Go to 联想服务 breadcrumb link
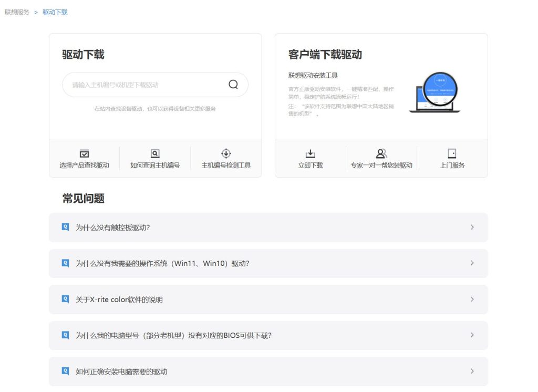The image size is (538, 392). 17,13
